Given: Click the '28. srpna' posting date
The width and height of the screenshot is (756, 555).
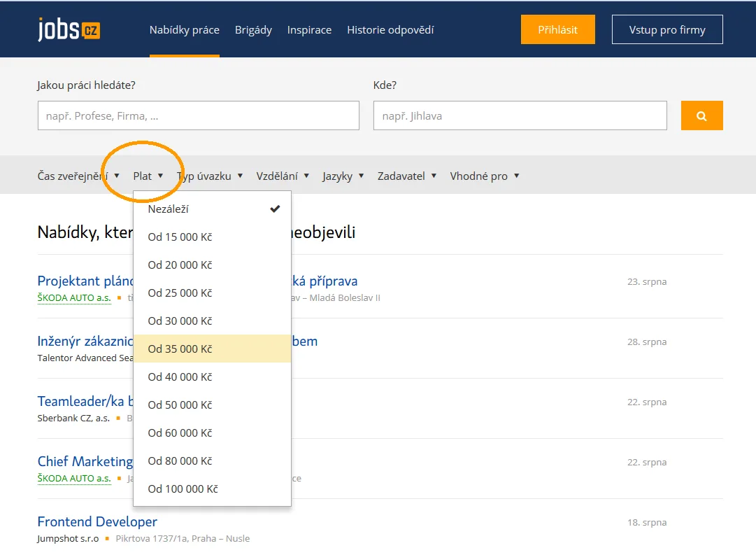Looking at the screenshot, I should (647, 342).
